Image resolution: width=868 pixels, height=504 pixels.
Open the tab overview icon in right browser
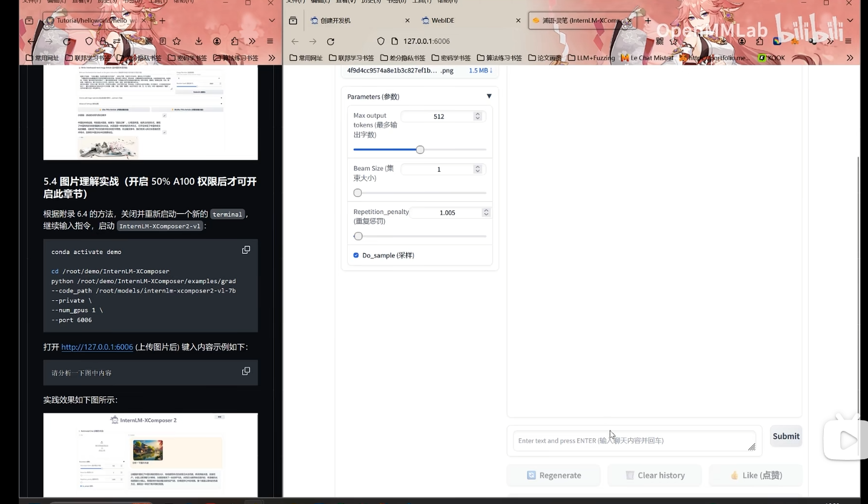tap(293, 21)
